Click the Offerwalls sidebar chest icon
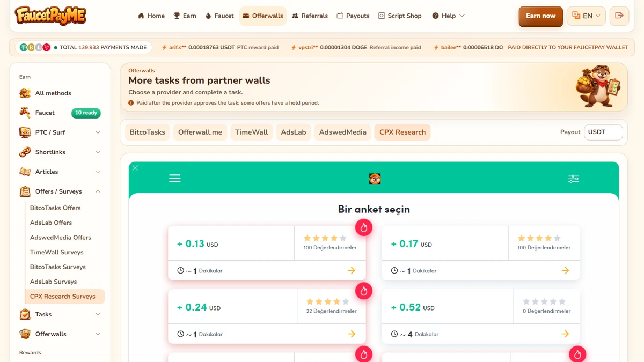The width and height of the screenshot is (644, 362). click(x=25, y=334)
